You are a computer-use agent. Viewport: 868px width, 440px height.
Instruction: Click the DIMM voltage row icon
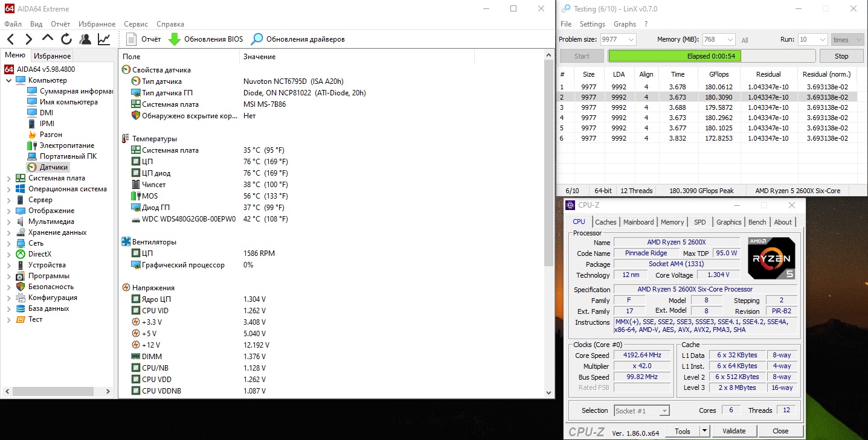point(136,357)
